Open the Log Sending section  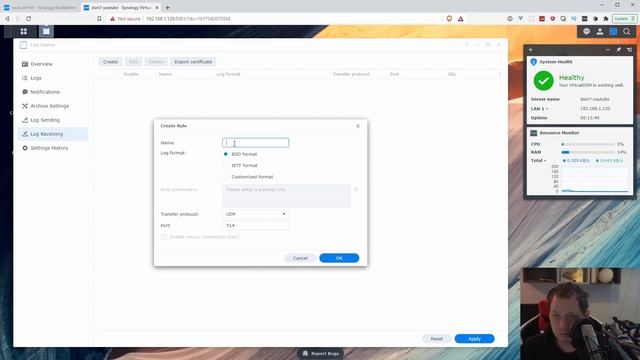pos(53,120)
